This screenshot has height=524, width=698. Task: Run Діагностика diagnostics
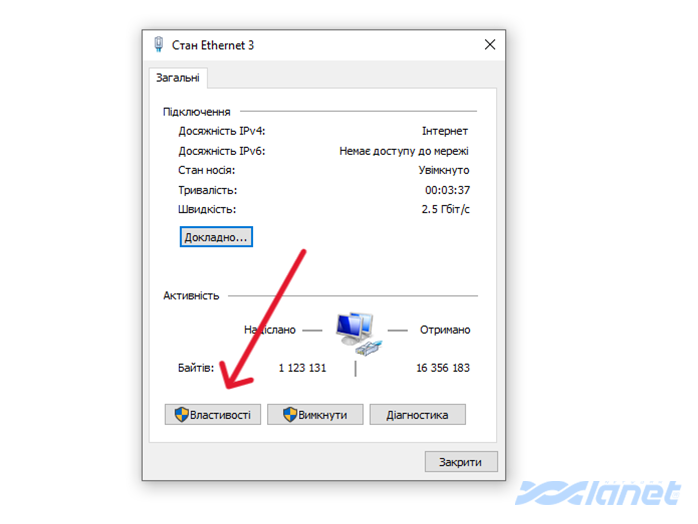coord(418,414)
